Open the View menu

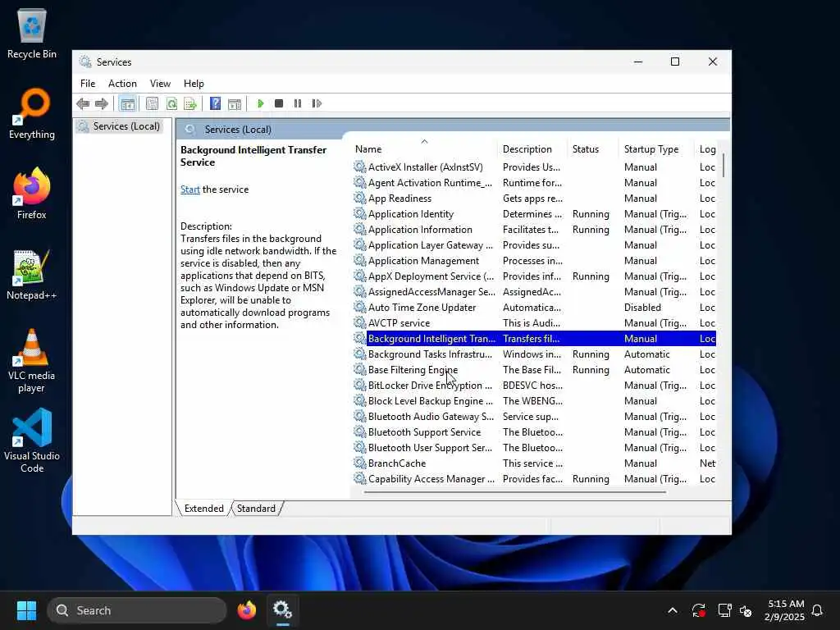coord(160,84)
